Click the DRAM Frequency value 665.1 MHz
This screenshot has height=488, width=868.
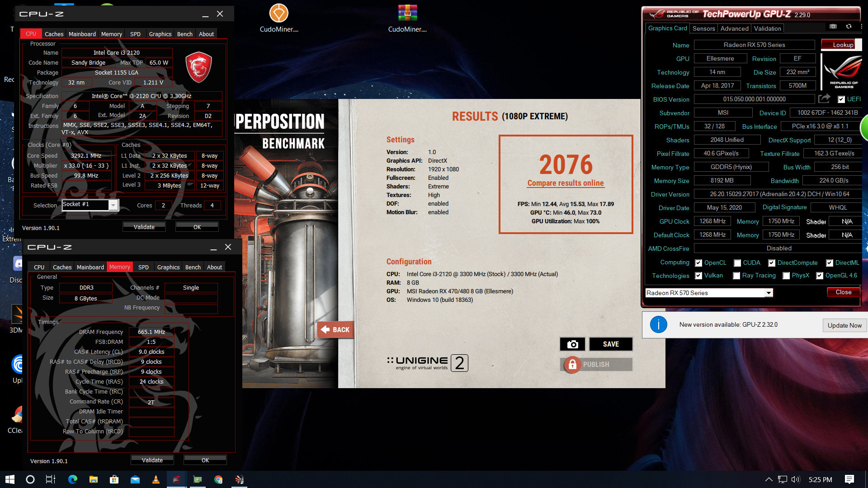pyautogui.click(x=151, y=332)
